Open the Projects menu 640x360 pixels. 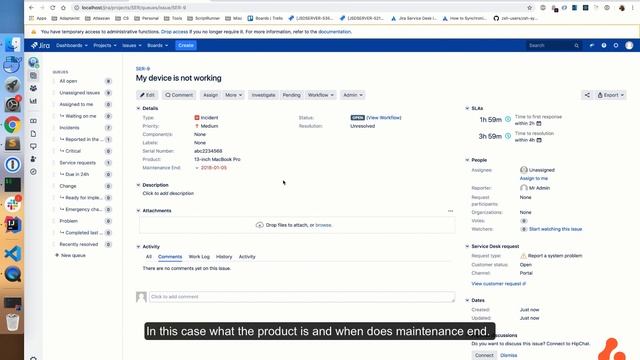click(x=105, y=45)
